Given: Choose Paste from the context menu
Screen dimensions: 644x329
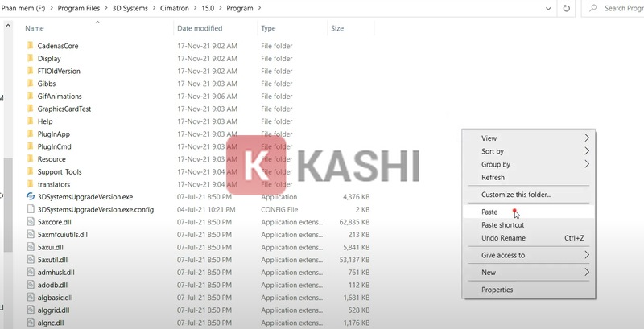Looking at the screenshot, I should (x=489, y=212).
